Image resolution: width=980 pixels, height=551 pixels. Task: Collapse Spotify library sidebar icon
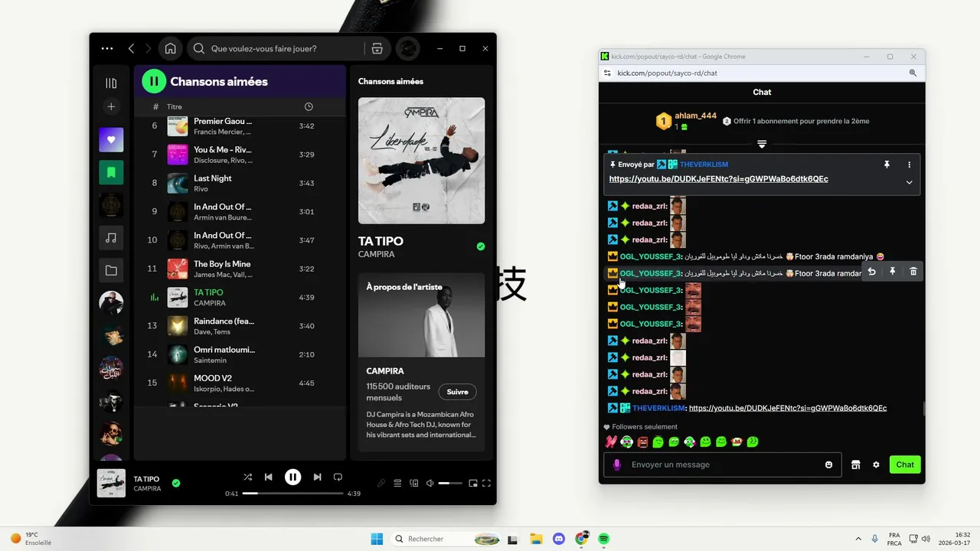click(x=111, y=83)
